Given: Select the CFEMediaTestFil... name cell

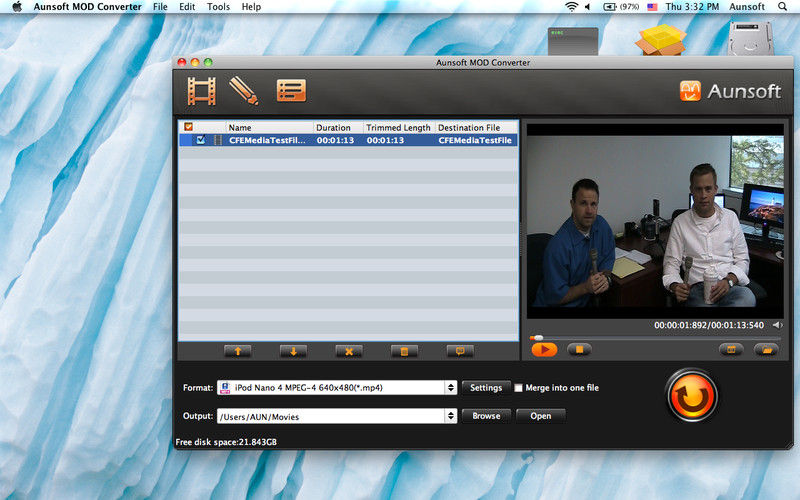Looking at the screenshot, I should (x=267, y=140).
